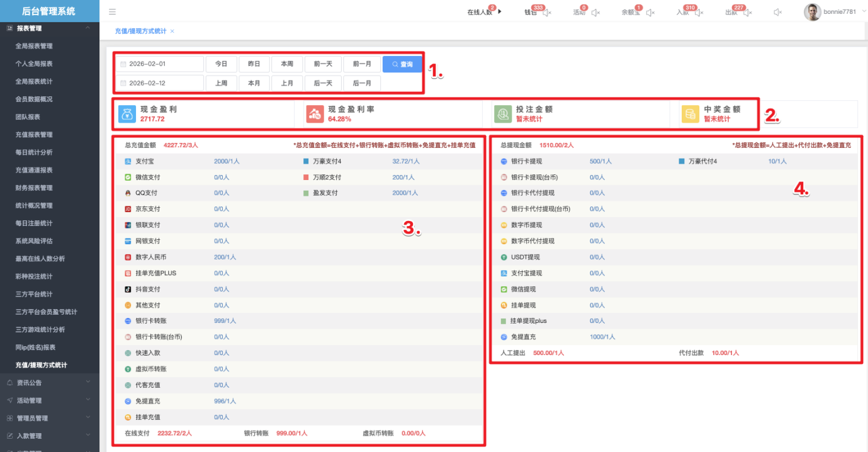868x452 pixels.
Task: Click the start date field 2026-02-01
Action: (160, 64)
